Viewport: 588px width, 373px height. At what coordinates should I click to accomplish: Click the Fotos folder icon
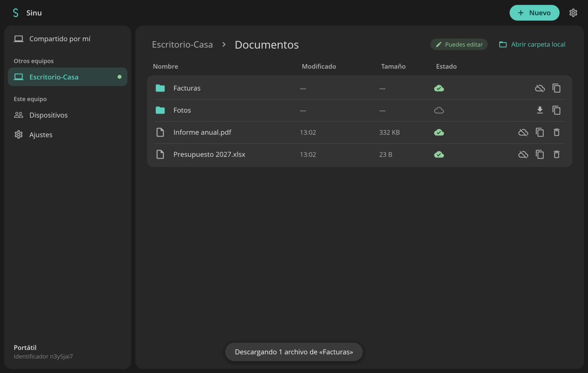point(160,110)
